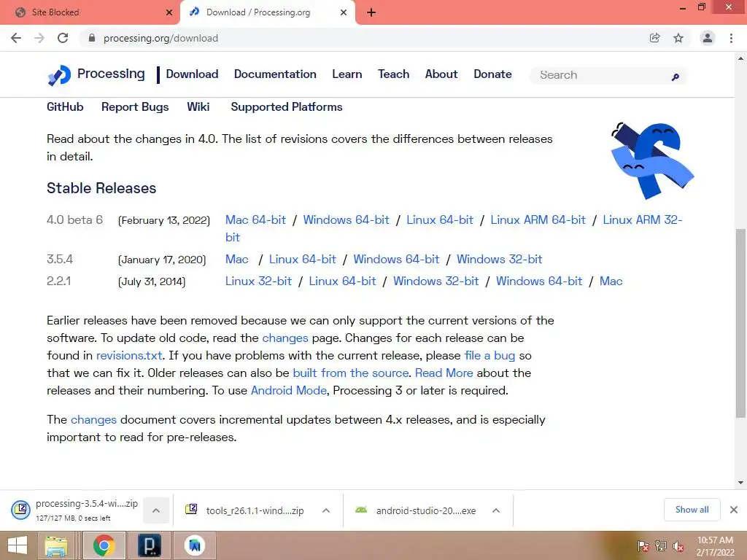Screen dimensions: 747x560
Task: Select the Download / Processing.org tab
Action: point(268,12)
